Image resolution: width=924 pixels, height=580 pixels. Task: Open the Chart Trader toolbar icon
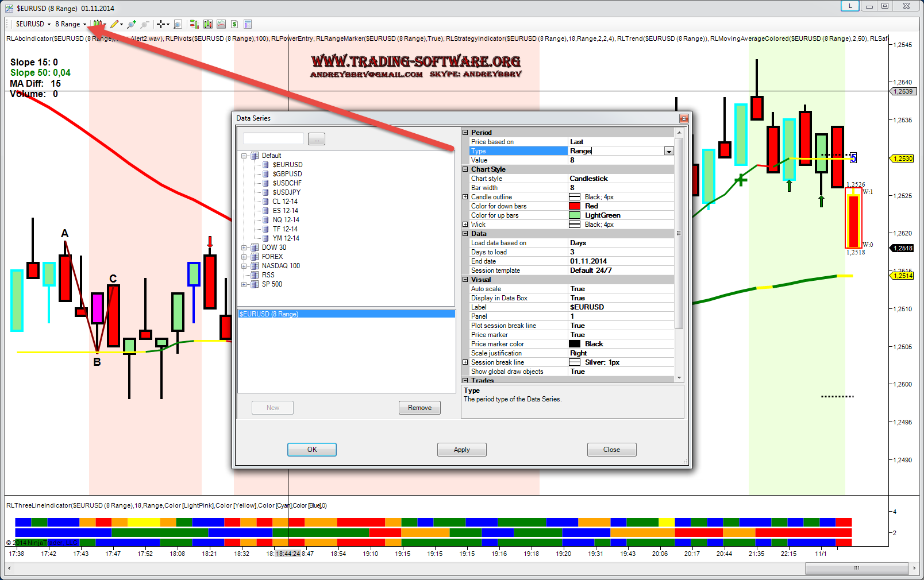coord(194,24)
